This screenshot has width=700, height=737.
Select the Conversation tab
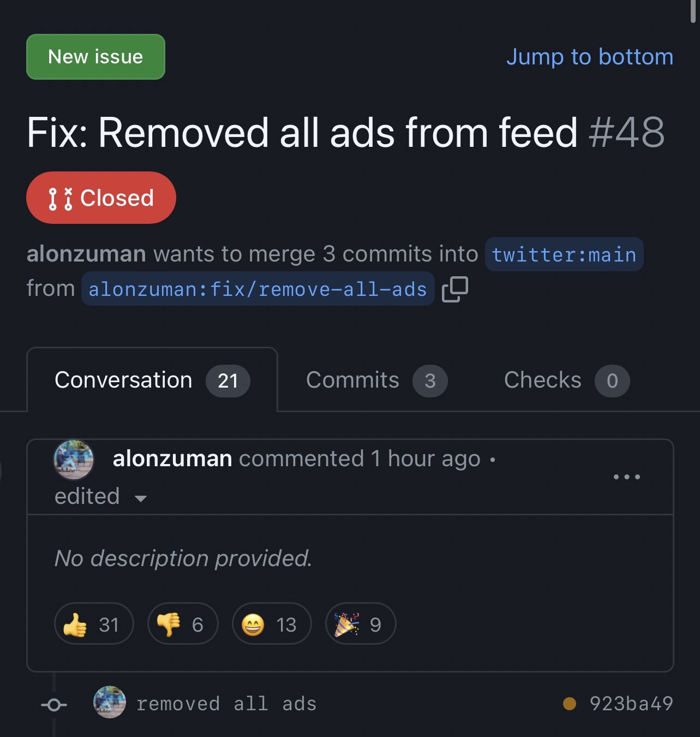tap(152, 379)
